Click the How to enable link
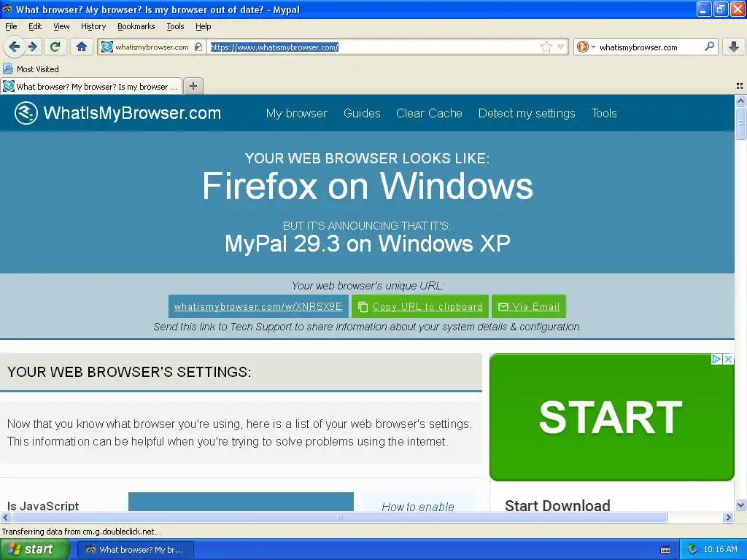 pos(418,507)
